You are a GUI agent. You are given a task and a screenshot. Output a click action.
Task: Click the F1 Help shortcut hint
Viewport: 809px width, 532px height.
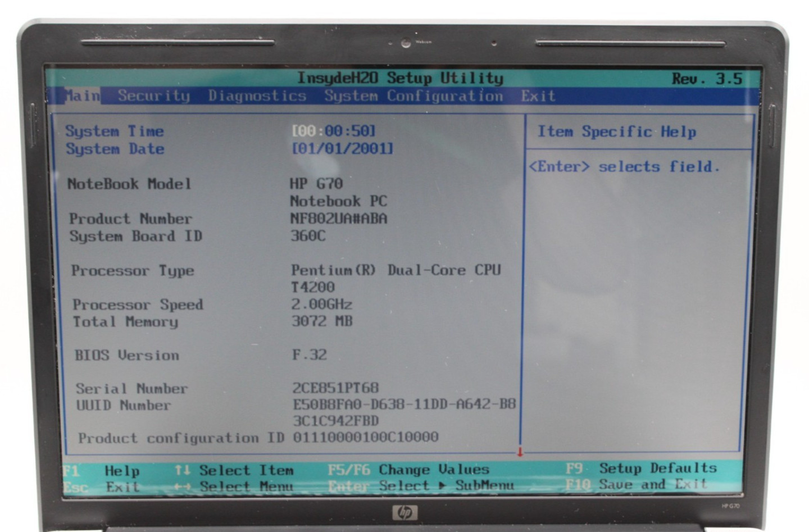click(101, 471)
